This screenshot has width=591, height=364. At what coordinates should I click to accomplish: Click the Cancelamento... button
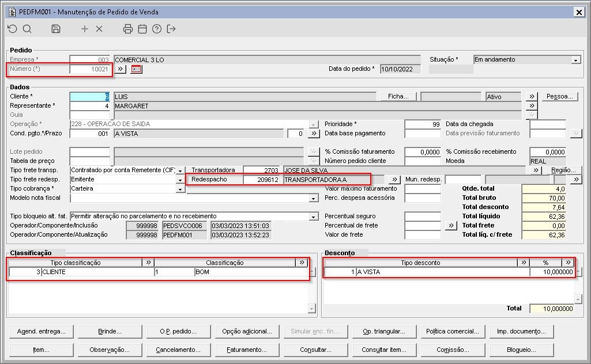178,350
